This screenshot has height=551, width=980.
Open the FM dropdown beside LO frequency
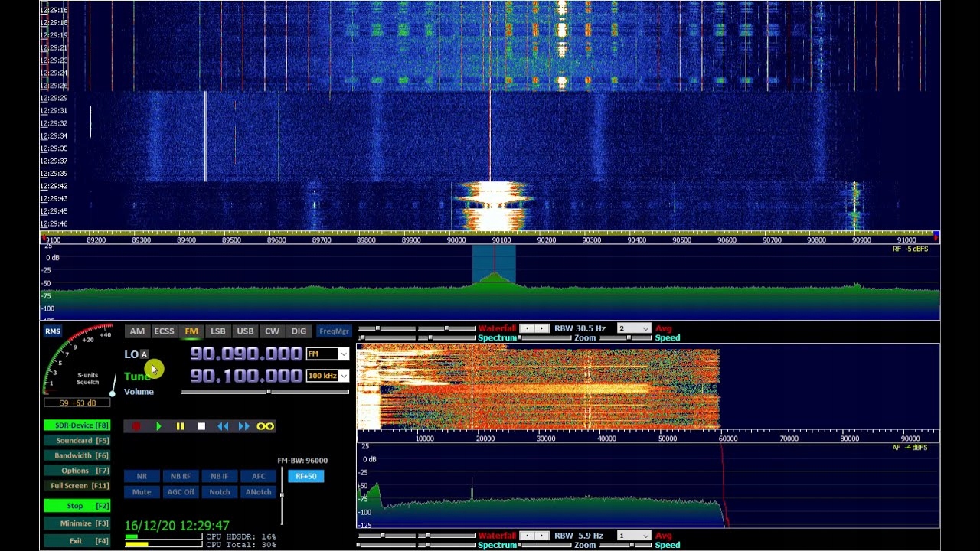[343, 354]
